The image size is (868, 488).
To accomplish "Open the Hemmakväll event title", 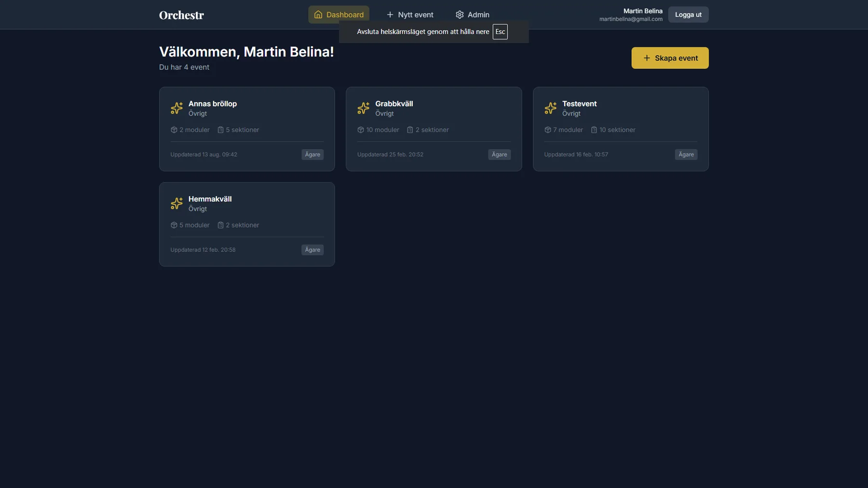I will [210, 199].
